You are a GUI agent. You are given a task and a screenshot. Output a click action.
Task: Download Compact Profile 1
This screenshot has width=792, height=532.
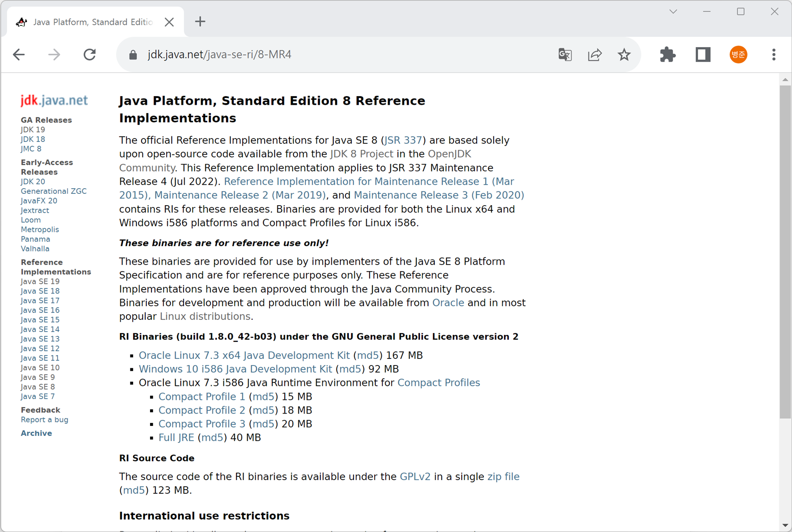point(202,397)
